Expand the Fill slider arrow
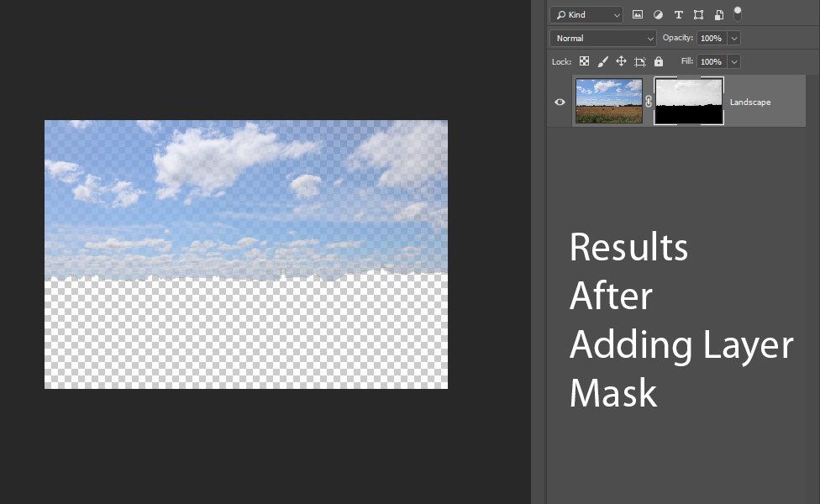This screenshot has height=504, width=820. point(733,61)
